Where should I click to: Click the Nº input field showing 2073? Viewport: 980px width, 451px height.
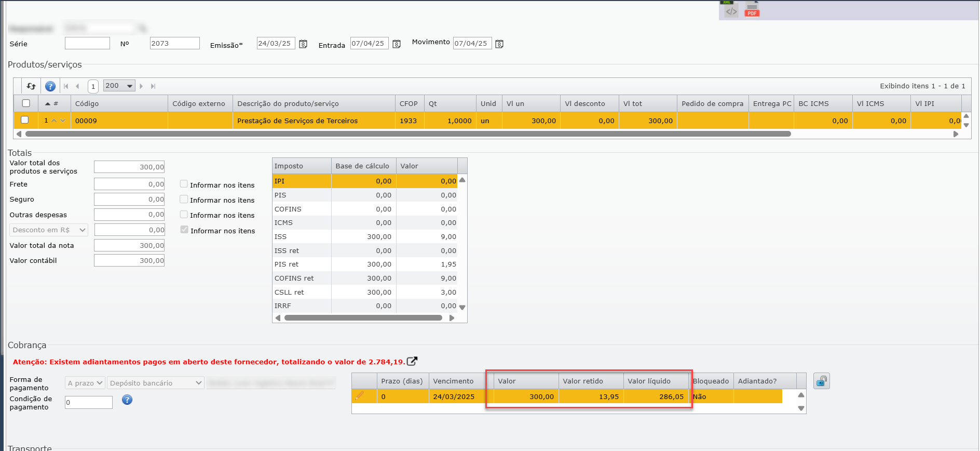[x=174, y=43]
